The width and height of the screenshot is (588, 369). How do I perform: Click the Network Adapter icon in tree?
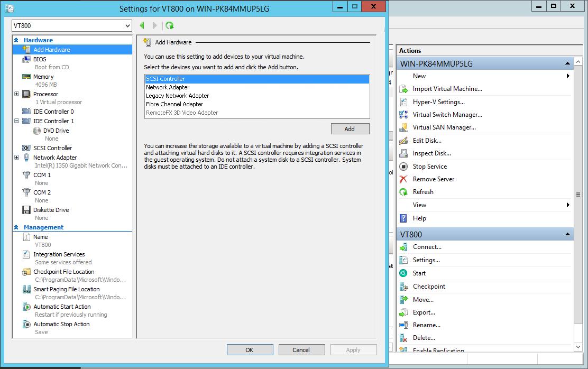tap(26, 158)
